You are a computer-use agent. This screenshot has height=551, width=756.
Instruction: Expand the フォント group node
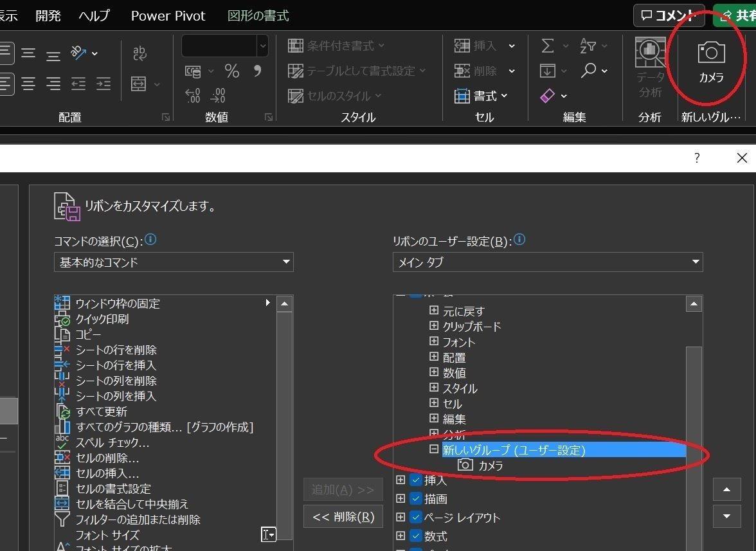tap(434, 341)
